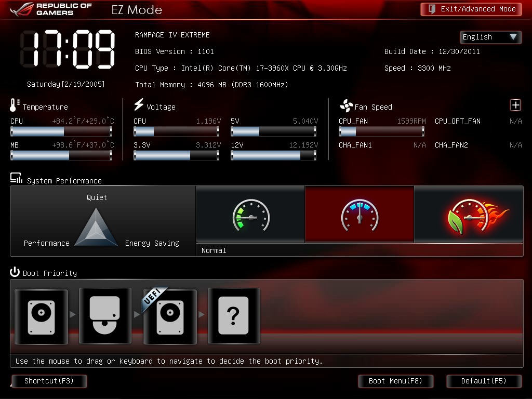The width and height of the screenshot is (532, 399).
Task: Click the 1599RPM CPU_FAN reading
Action: pos(411,121)
